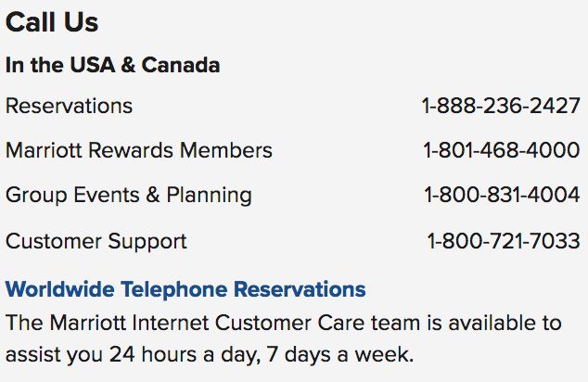Call Group Events number 1-800-831-4004
588x382 pixels.
click(502, 195)
